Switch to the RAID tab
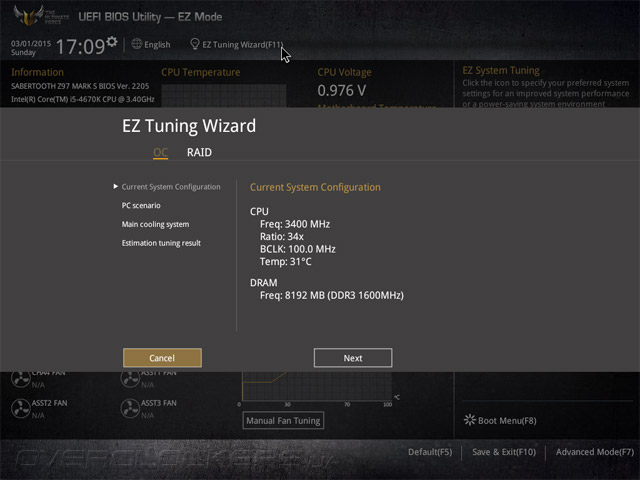The height and width of the screenshot is (480, 640). tap(199, 152)
